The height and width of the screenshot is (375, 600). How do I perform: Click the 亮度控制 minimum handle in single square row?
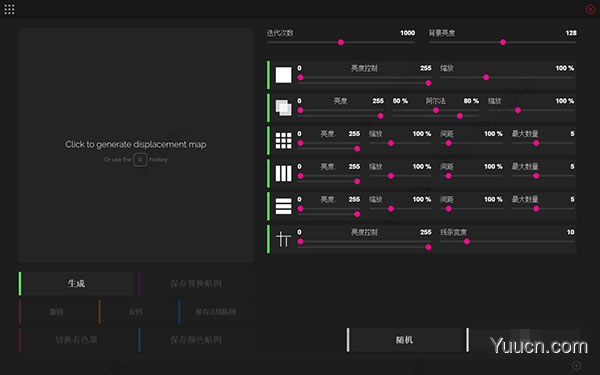point(300,77)
